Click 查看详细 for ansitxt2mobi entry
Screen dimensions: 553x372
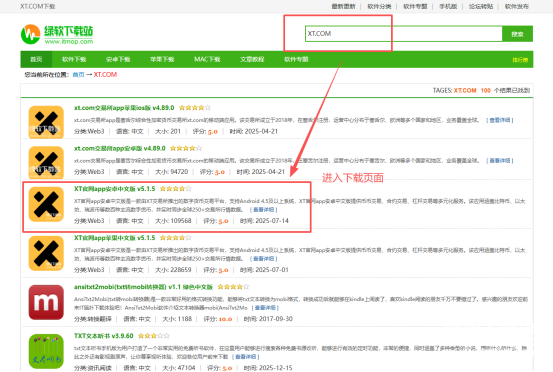click(265, 308)
